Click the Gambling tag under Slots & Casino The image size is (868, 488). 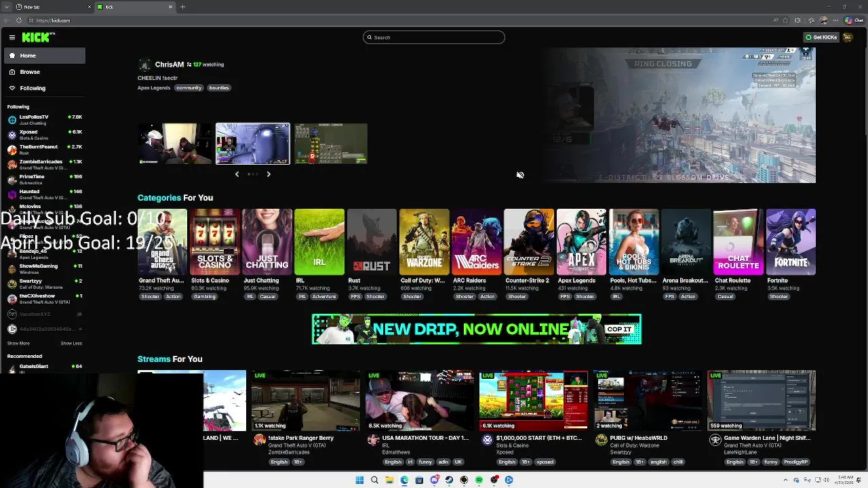click(204, 297)
